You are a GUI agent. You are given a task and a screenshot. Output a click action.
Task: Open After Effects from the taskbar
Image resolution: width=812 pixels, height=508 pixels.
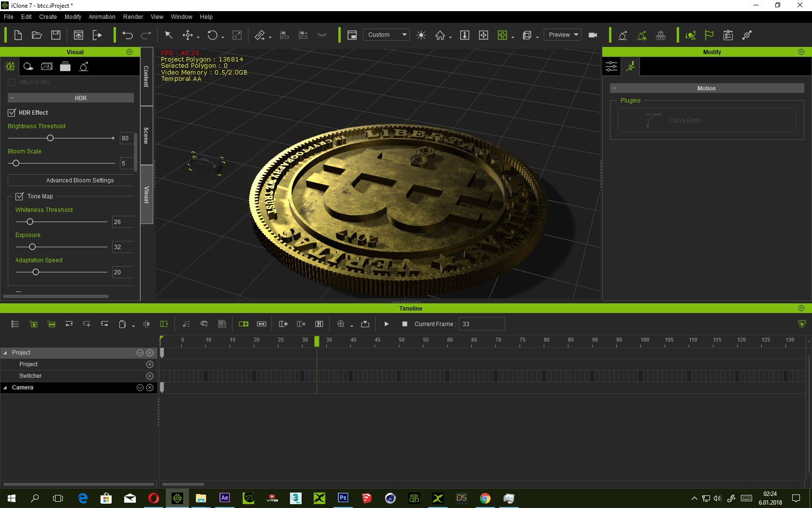tap(225, 498)
